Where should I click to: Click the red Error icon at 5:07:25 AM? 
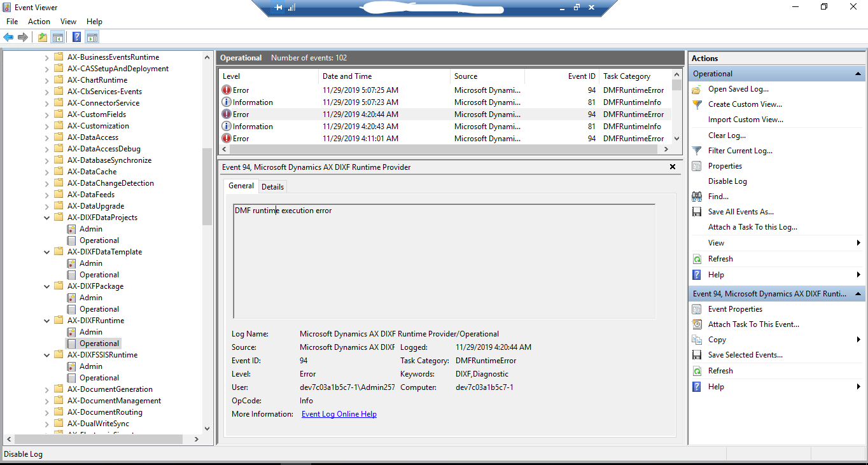tap(227, 90)
